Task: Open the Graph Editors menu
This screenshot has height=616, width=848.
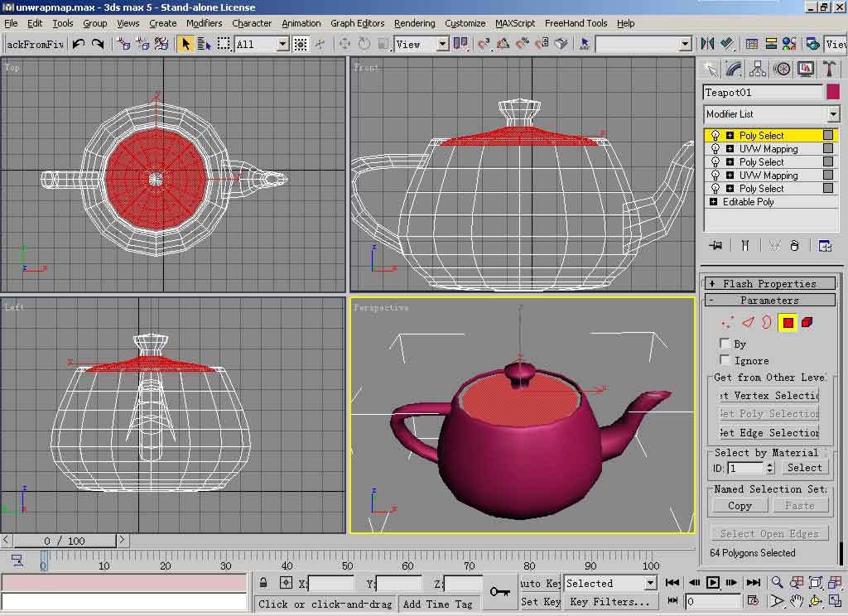Action: point(357,23)
